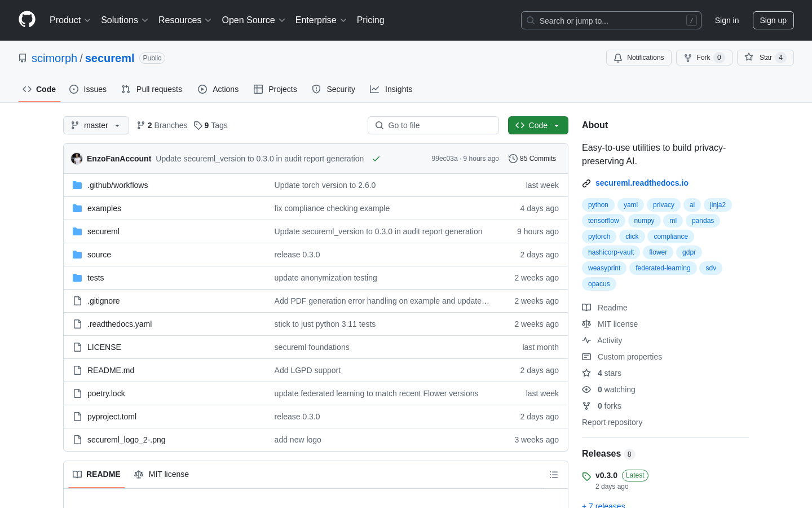This screenshot has width=812, height=508.
Task: Open the green Code dropdown
Action: coord(538,125)
